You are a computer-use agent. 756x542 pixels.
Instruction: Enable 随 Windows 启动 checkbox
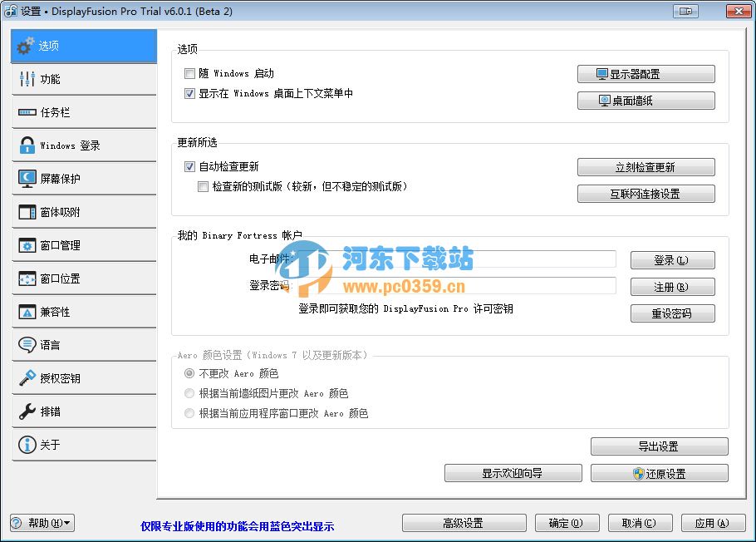[x=189, y=73]
